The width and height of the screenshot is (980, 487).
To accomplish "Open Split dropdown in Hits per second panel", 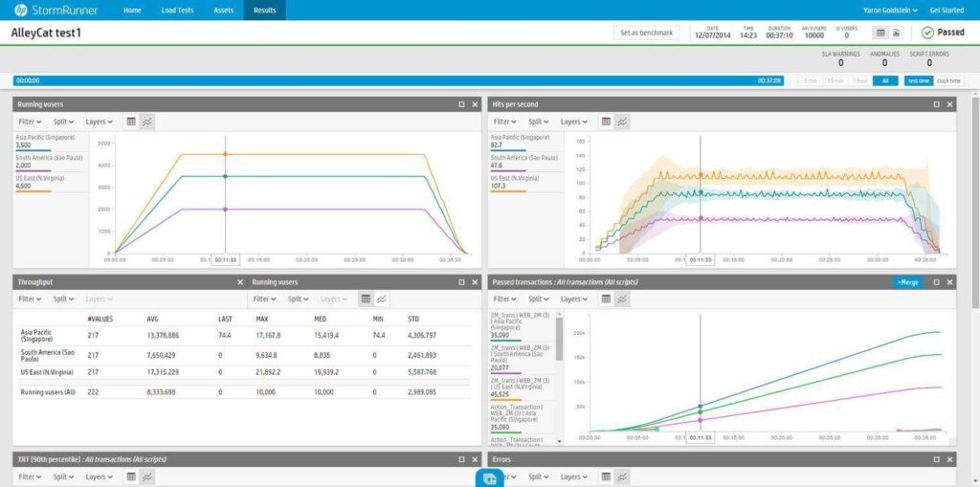I will pyautogui.click(x=538, y=122).
